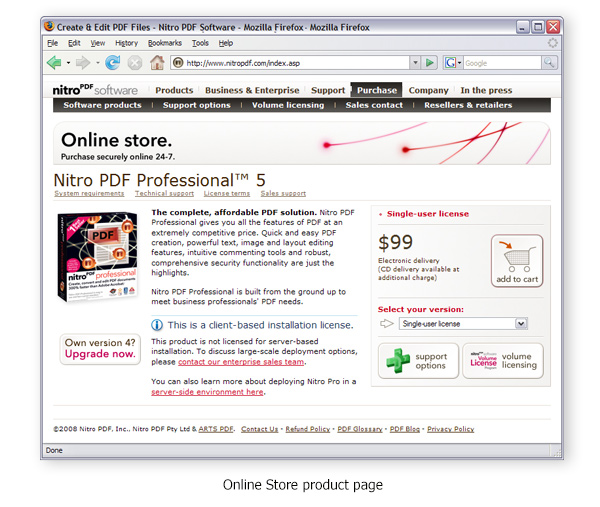Click Volume licensing in dark submenu bar

tap(288, 105)
